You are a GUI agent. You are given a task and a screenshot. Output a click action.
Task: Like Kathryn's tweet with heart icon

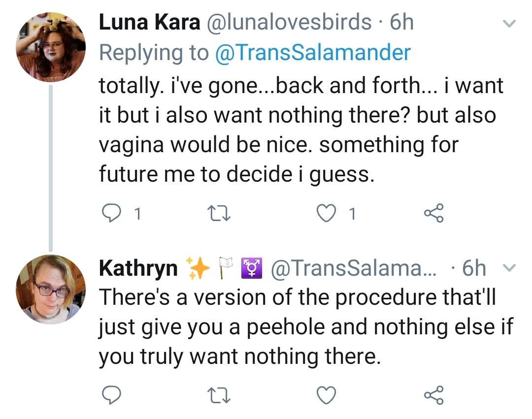tap(326, 395)
